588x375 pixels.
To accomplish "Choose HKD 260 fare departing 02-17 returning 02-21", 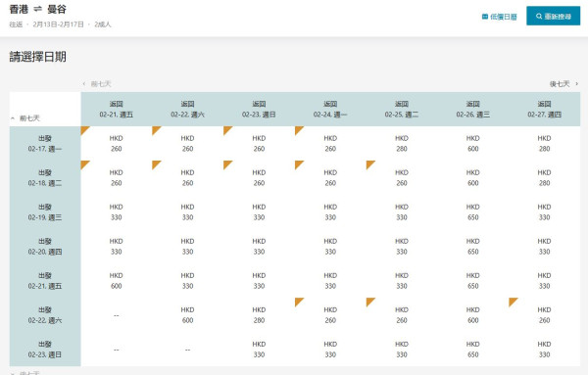I will (x=117, y=144).
